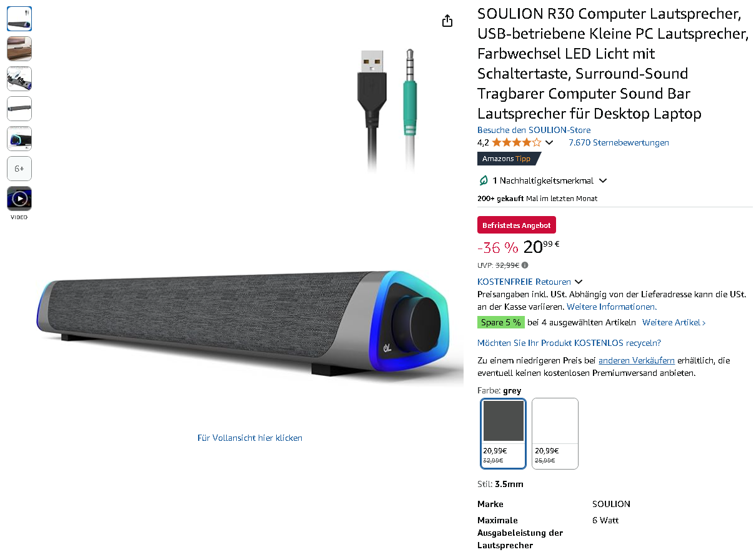
Task: Expand the Nachhaltigkeitsmerkmal dropdown
Action: click(603, 180)
